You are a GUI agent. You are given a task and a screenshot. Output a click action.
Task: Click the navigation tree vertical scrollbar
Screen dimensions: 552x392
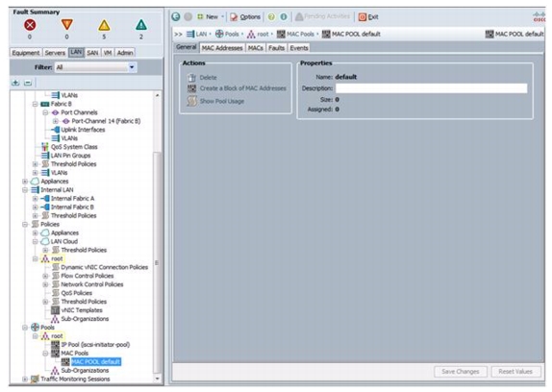157,262
